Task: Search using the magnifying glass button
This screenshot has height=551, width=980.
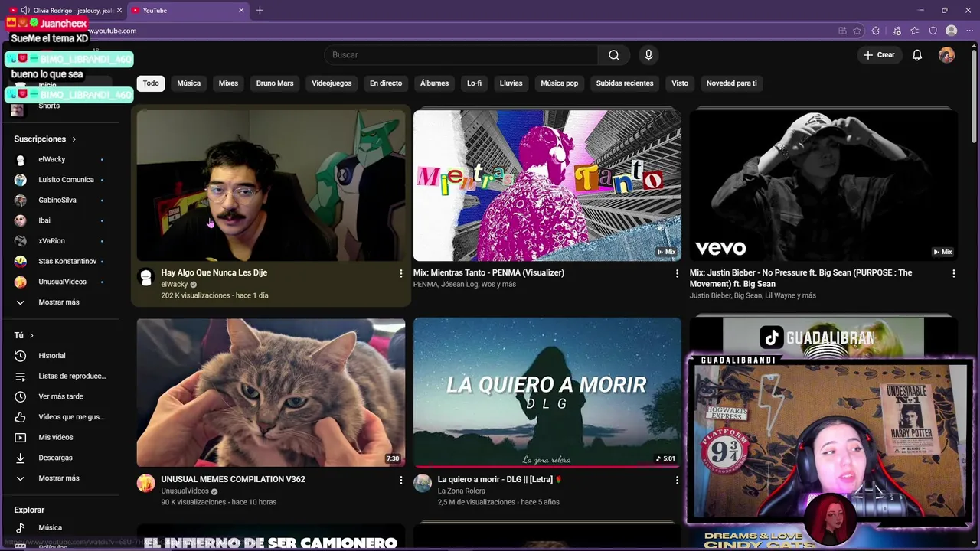Action: click(x=614, y=55)
